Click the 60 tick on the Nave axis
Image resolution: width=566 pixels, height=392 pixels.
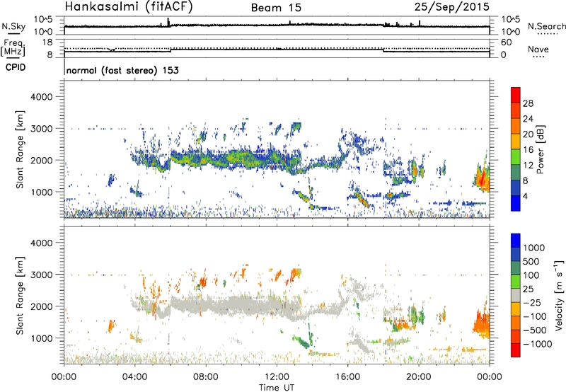506,42
